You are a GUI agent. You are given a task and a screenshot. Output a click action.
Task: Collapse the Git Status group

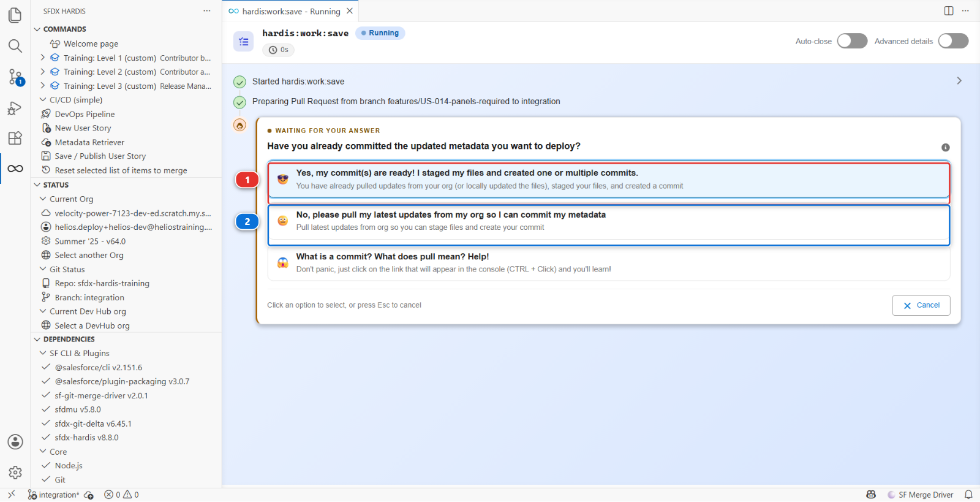coord(43,269)
